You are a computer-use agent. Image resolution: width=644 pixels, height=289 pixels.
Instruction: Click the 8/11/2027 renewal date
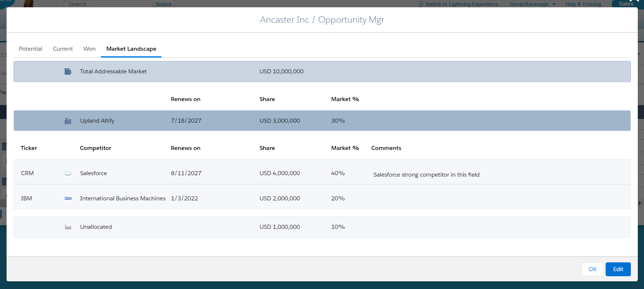[x=186, y=173]
